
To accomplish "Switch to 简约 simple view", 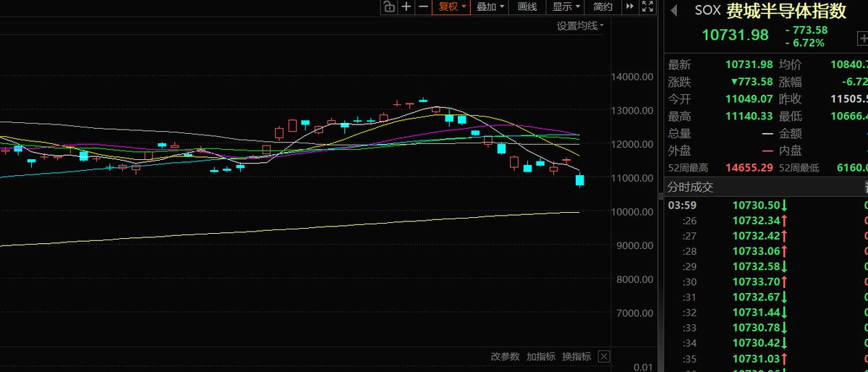I will [603, 7].
